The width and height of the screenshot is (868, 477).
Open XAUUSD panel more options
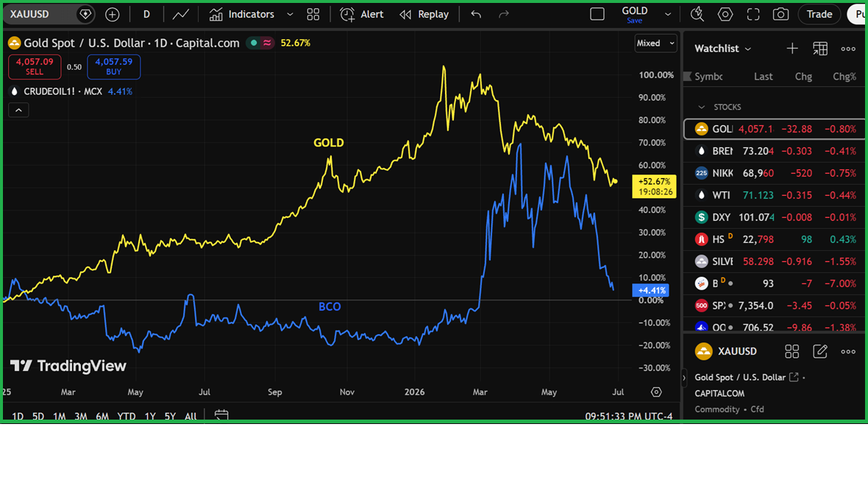(848, 351)
